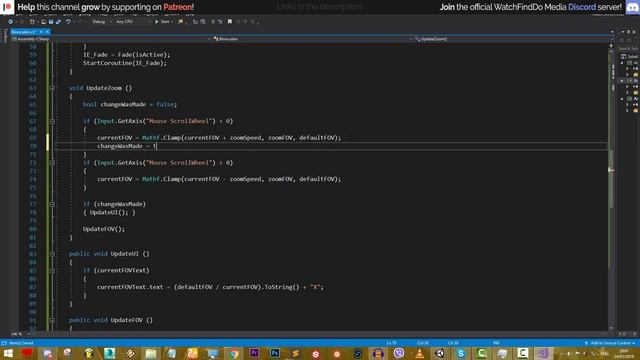This screenshot has height=360, width=640.
Task: Click the Save All toolbar icon
Action: coord(58,22)
